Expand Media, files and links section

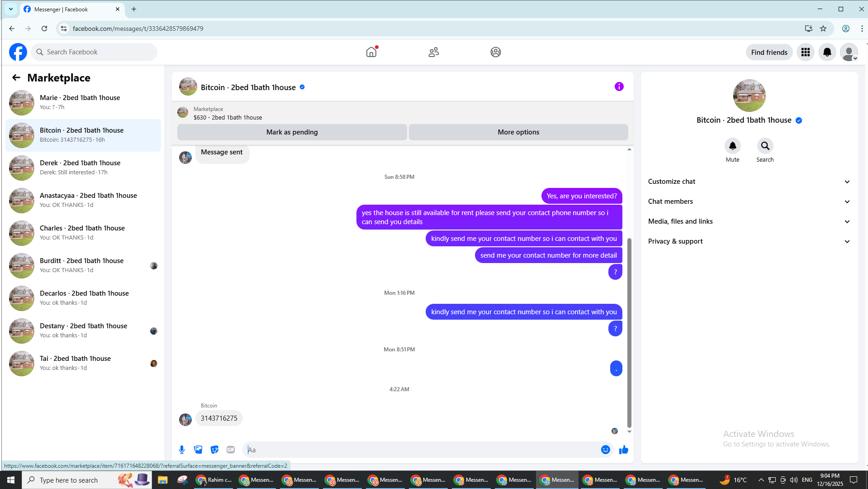pyautogui.click(x=749, y=221)
